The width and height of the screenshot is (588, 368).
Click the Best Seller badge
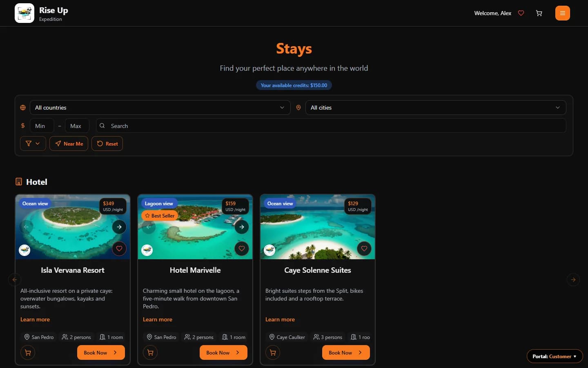click(x=160, y=215)
